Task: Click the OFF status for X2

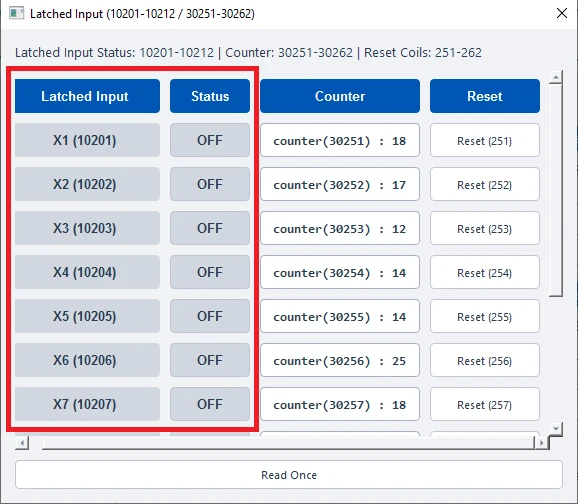Action: [x=210, y=184]
